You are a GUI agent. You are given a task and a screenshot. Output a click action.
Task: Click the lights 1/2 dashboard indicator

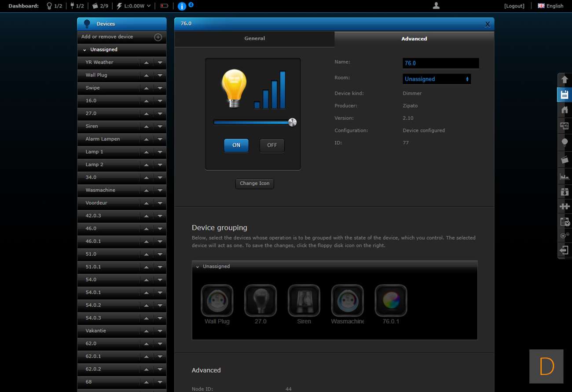[x=55, y=6]
